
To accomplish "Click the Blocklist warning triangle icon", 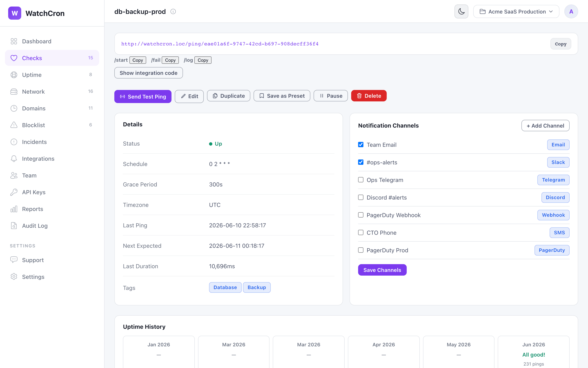I will tap(14, 125).
